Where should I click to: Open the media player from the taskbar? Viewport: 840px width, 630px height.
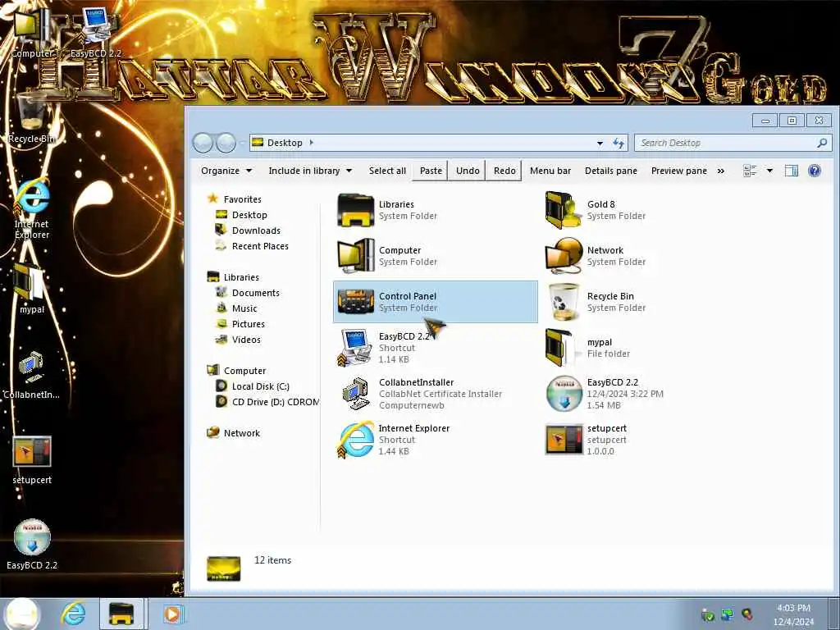pos(172,614)
